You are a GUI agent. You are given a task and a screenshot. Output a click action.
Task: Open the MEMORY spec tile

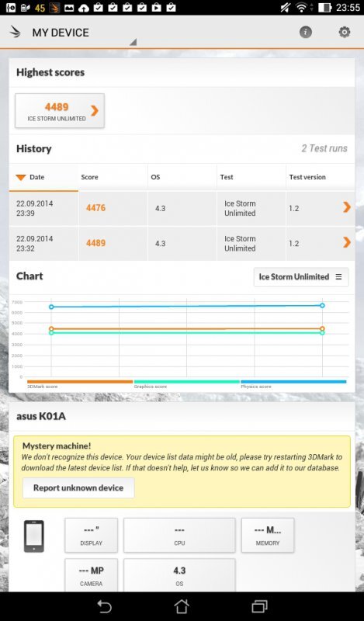tap(268, 535)
